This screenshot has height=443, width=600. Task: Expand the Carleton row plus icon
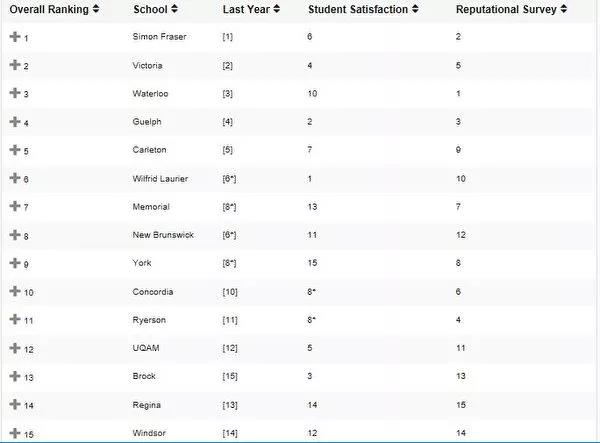coord(15,150)
